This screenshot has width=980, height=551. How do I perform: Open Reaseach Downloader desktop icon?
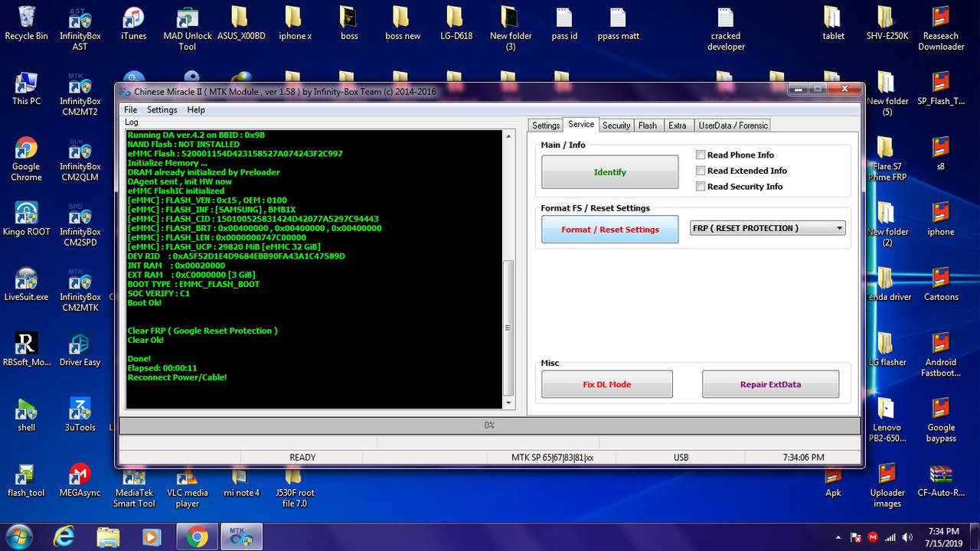(941, 29)
